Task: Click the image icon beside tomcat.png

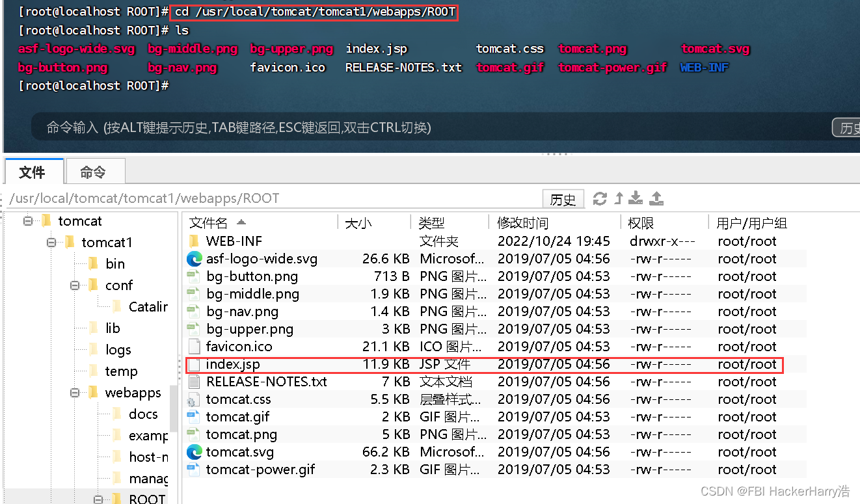Action: click(x=195, y=434)
